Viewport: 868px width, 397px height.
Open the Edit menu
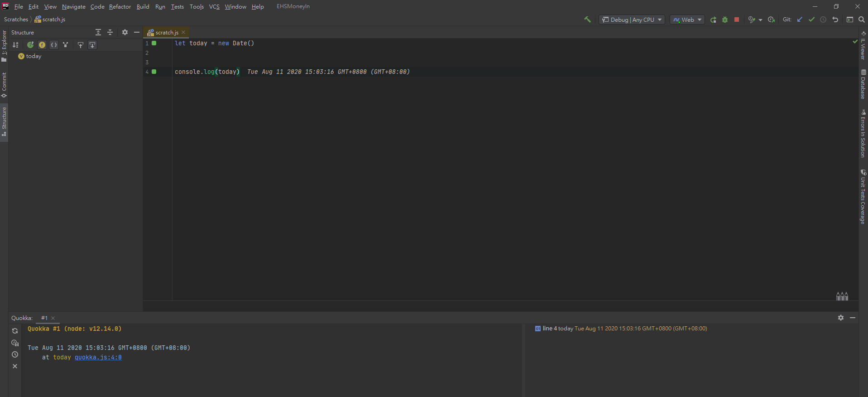(x=34, y=7)
